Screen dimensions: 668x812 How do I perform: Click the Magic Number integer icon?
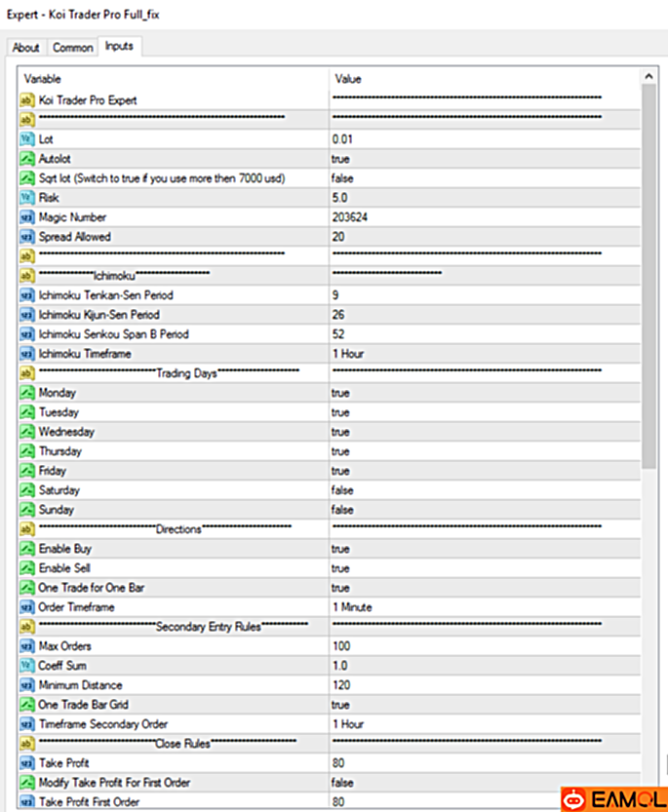pos(27,217)
